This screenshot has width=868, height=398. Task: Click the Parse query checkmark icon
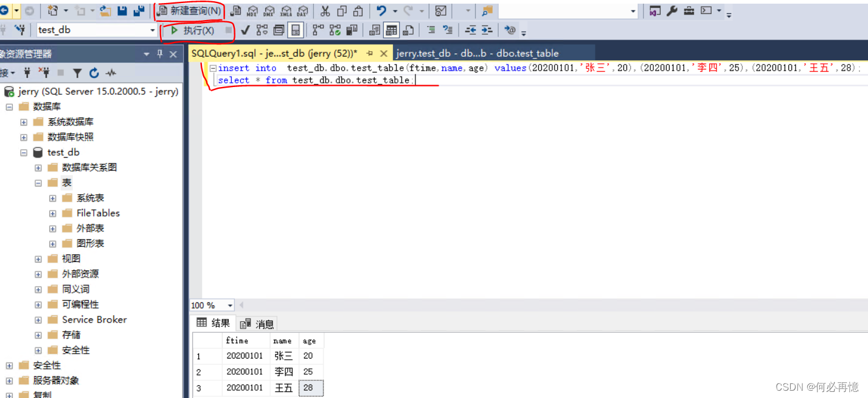[245, 29]
